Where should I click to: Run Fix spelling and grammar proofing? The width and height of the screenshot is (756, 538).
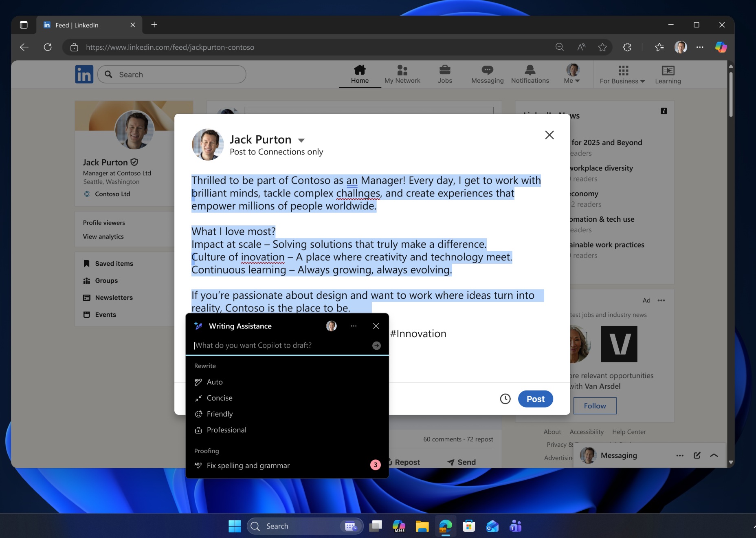[x=248, y=465]
